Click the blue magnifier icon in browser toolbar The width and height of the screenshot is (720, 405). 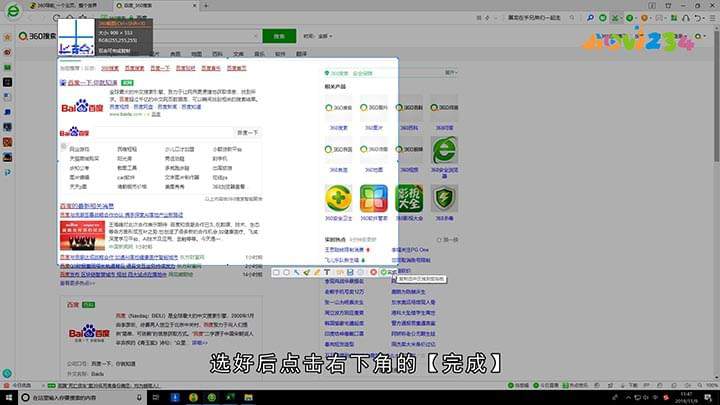pos(590,18)
